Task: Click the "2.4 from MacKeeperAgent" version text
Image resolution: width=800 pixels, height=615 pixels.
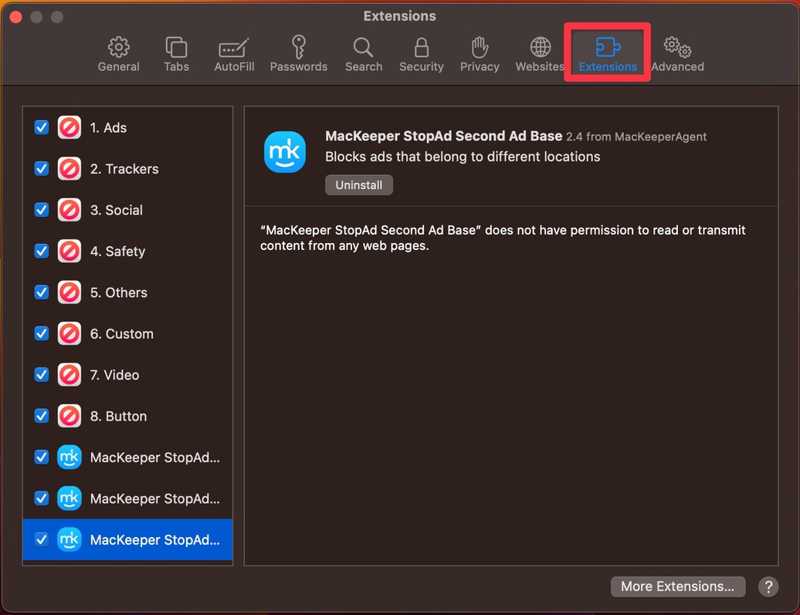Action: point(636,137)
